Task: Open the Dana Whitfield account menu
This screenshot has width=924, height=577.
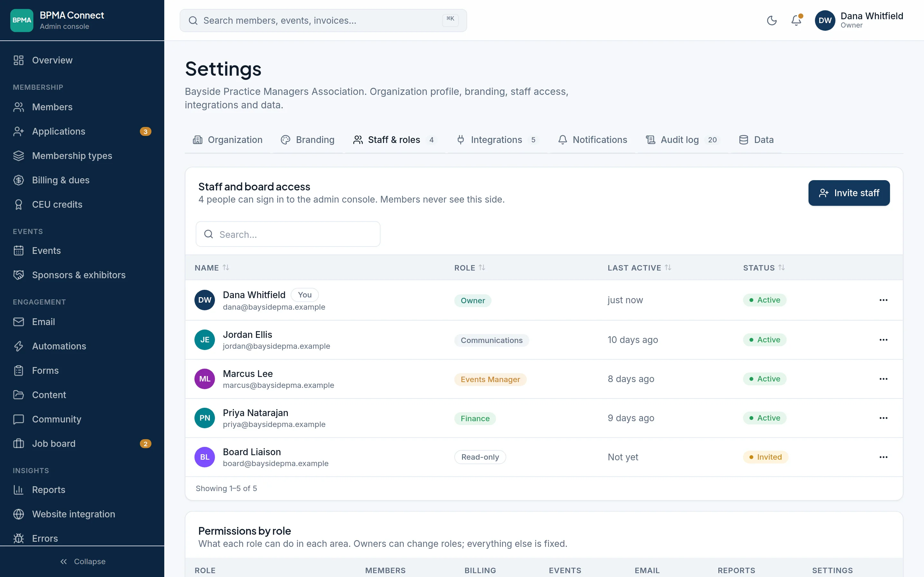Action: point(859,20)
